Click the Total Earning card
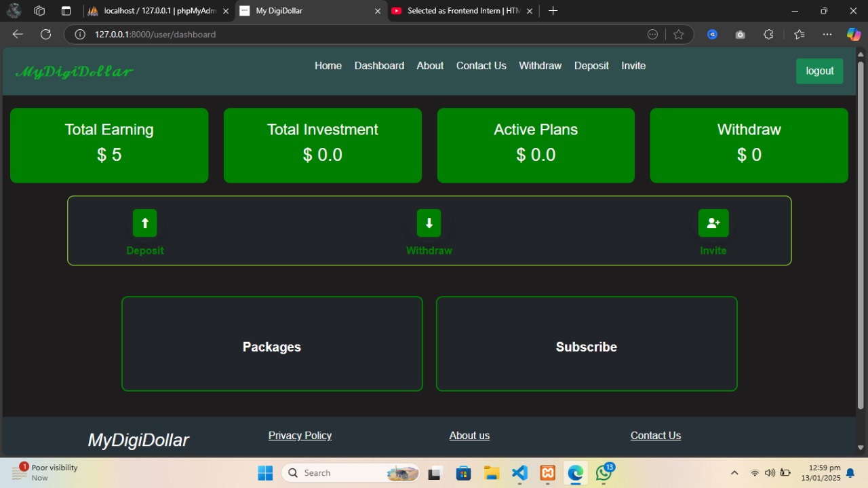The width and height of the screenshot is (868, 488). pos(109,145)
